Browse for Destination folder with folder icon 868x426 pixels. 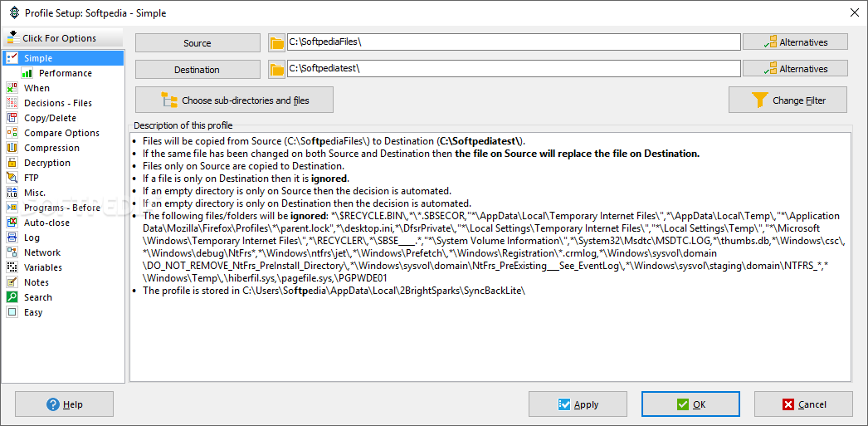click(x=276, y=69)
